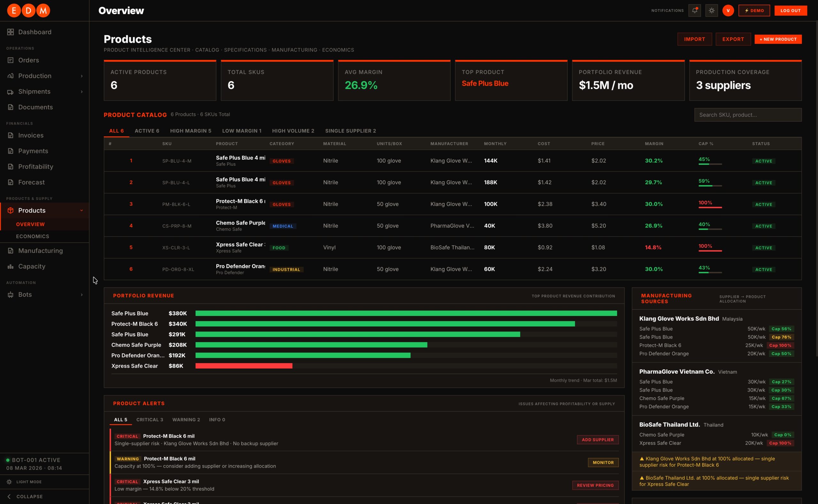
Task: Expand the Production submenu chevron
Action: click(82, 76)
